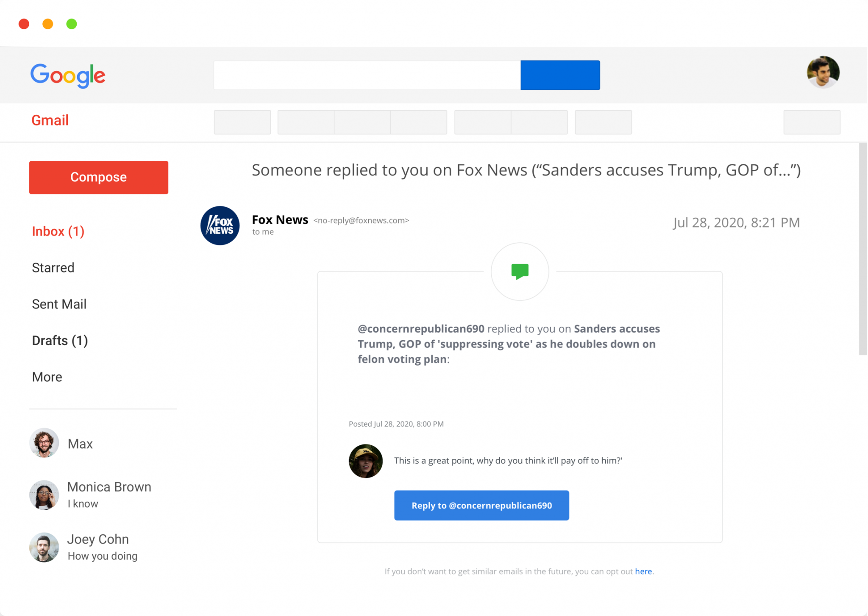Click the Fox News sender logo
Image resolution: width=868 pixels, height=616 pixels.
click(220, 225)
